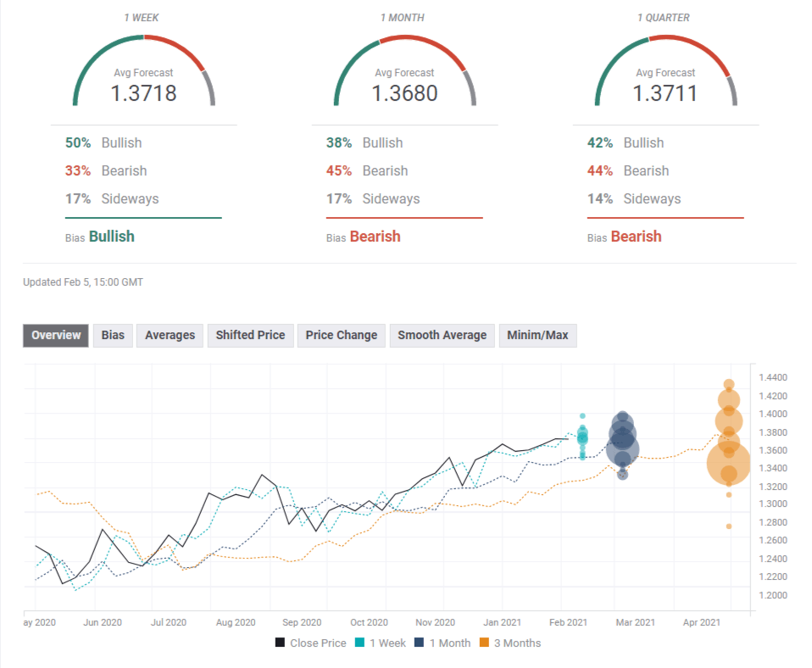Open the Smooth Average tab
Screen dimensions: 812x668
pyautogui.click(x=442, y=335)
